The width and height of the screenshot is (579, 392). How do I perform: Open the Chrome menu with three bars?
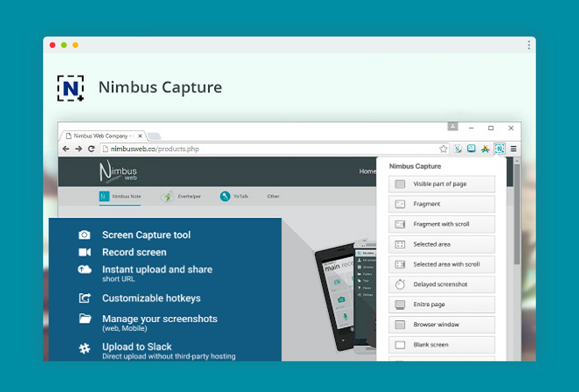pyautogui.click(x=513, y=149)
